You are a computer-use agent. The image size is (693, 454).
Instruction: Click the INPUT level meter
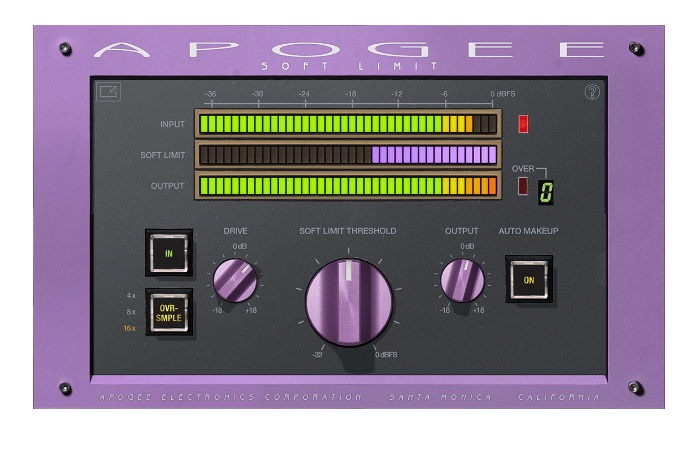348,124
